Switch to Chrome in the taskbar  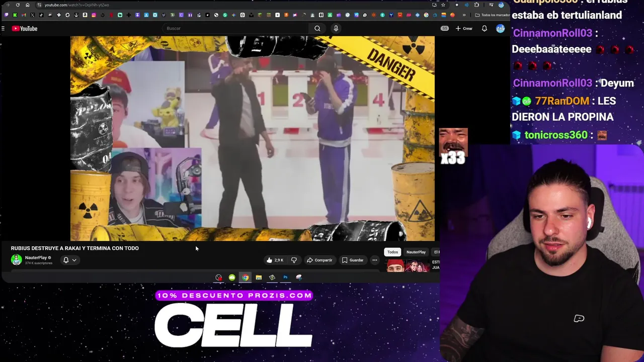[245, 278]
